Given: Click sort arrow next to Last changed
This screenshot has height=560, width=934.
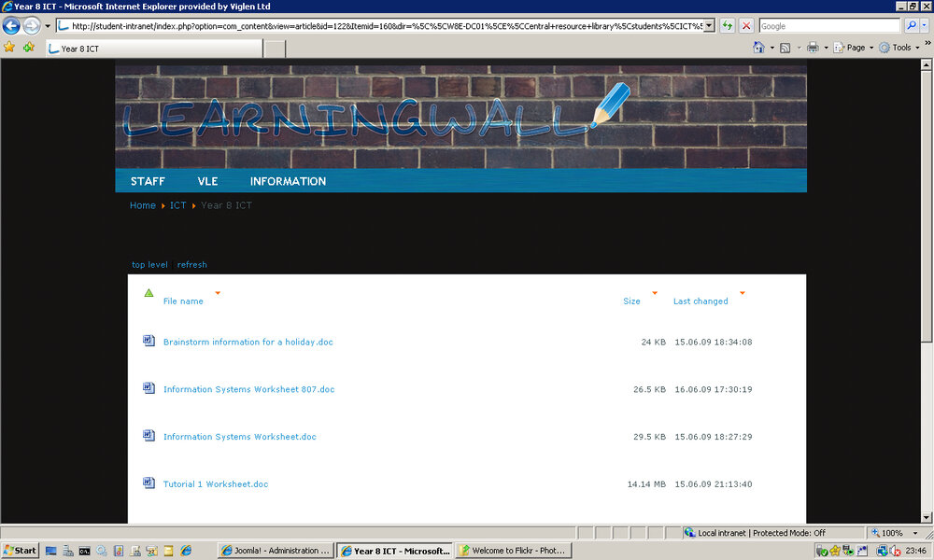Looking at the screenshot, I should [743, 293].
